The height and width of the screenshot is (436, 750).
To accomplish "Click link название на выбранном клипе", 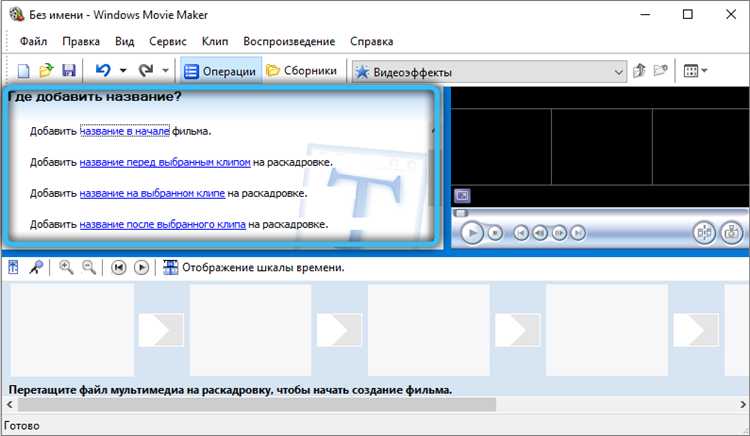I will coord(152,193).
